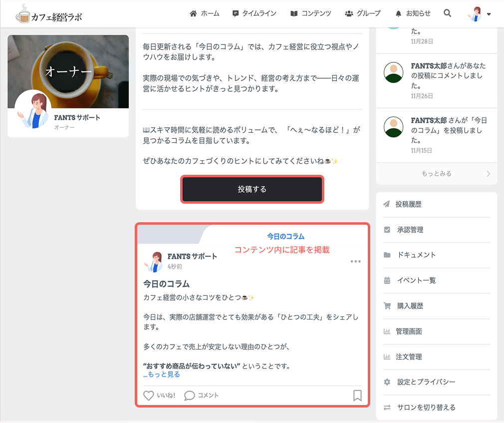Click the 今日のコラム post title
The width and height of the screenshot is (504, 423).
166,284
